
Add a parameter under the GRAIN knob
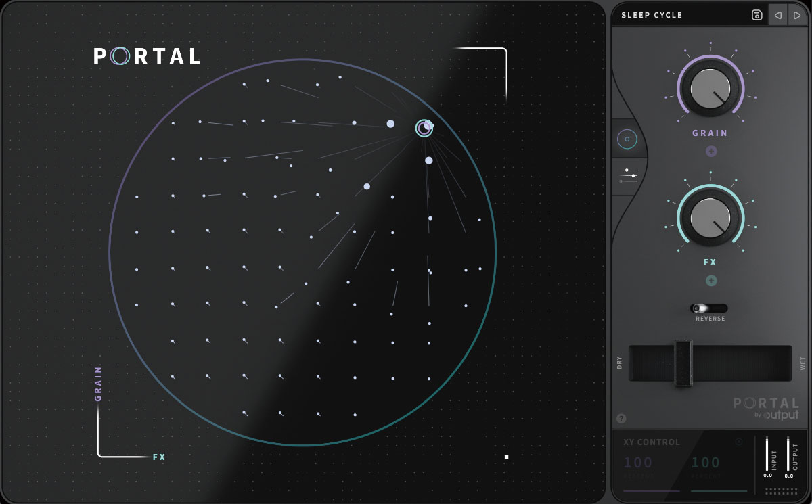(x=711, y=152)
